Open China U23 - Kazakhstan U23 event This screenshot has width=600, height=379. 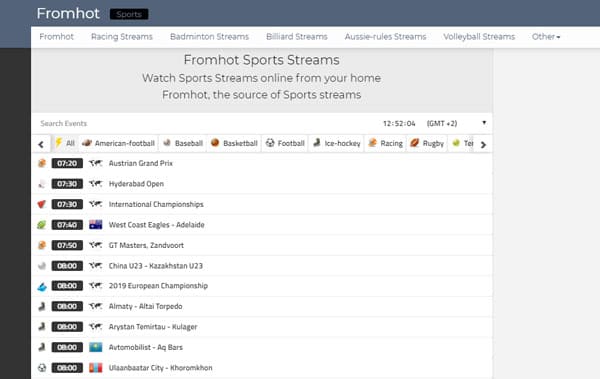(x=156, y=266)
